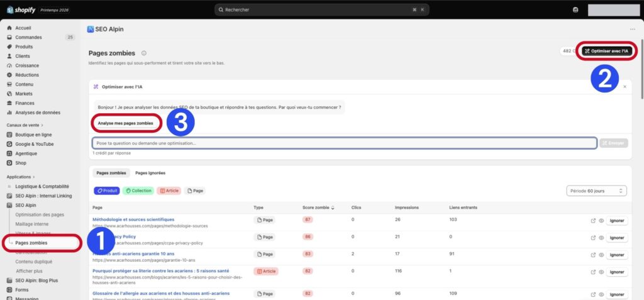Expand the Canaux de vente section

[25, 125]
